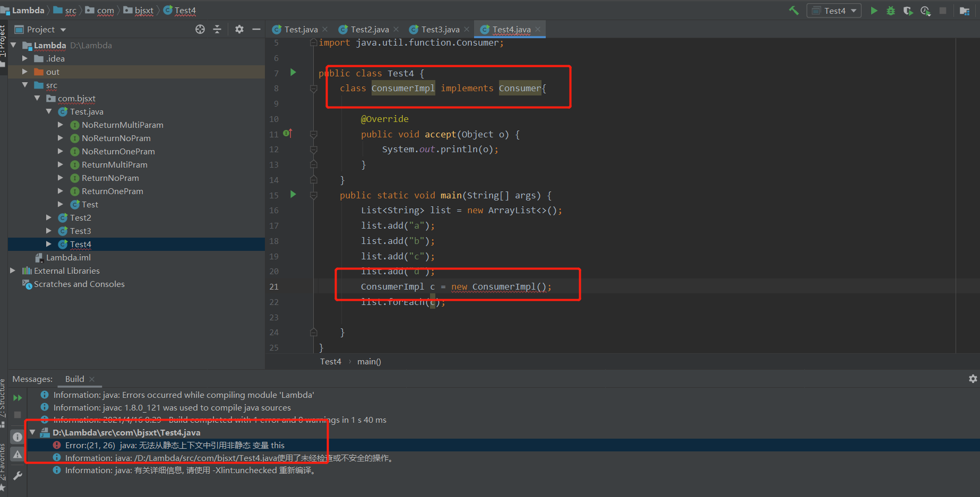980x497 pixels.
Task: Click run gutter icon at class Test4 line
Action: (x=293, y=72)
